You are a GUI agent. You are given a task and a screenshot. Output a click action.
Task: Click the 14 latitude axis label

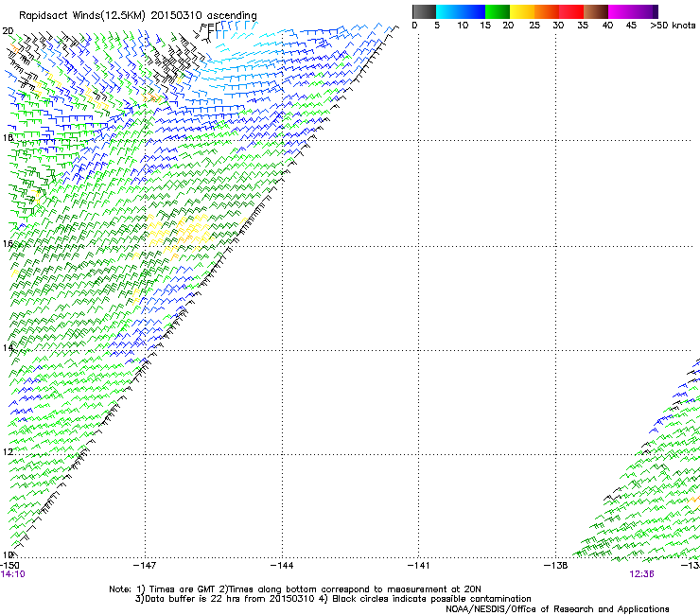coord(8,347)
